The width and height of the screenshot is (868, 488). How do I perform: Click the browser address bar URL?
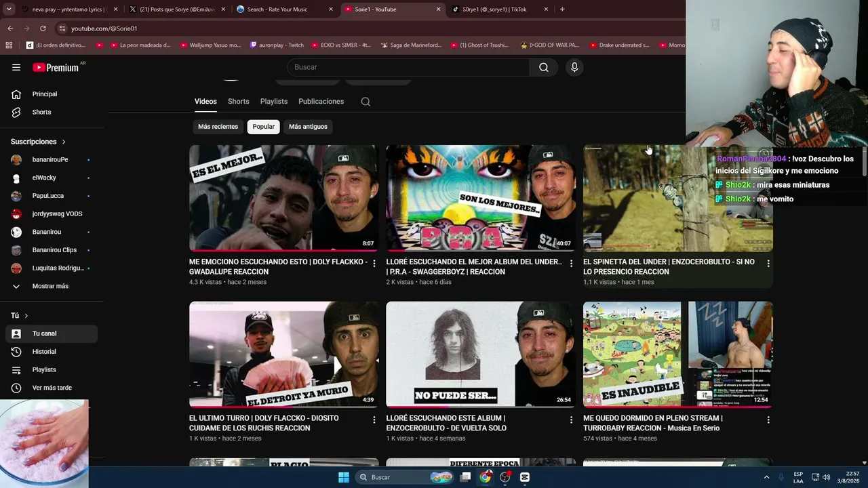104,28
